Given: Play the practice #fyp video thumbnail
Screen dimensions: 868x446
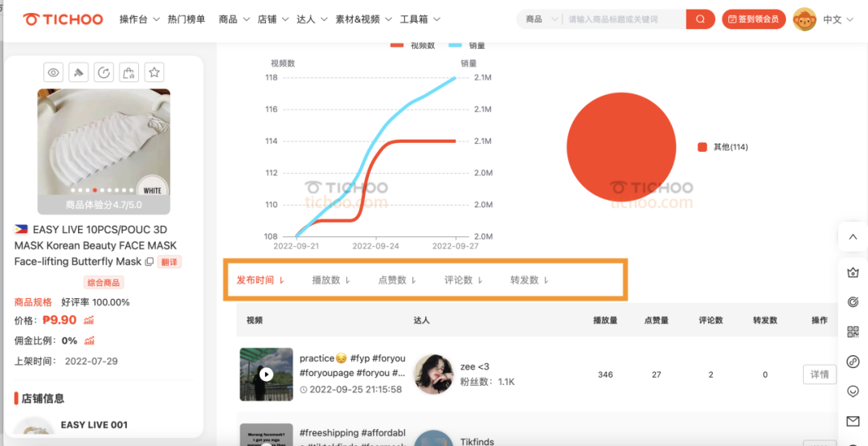Looking at the screenshot, I should point(266,374).
